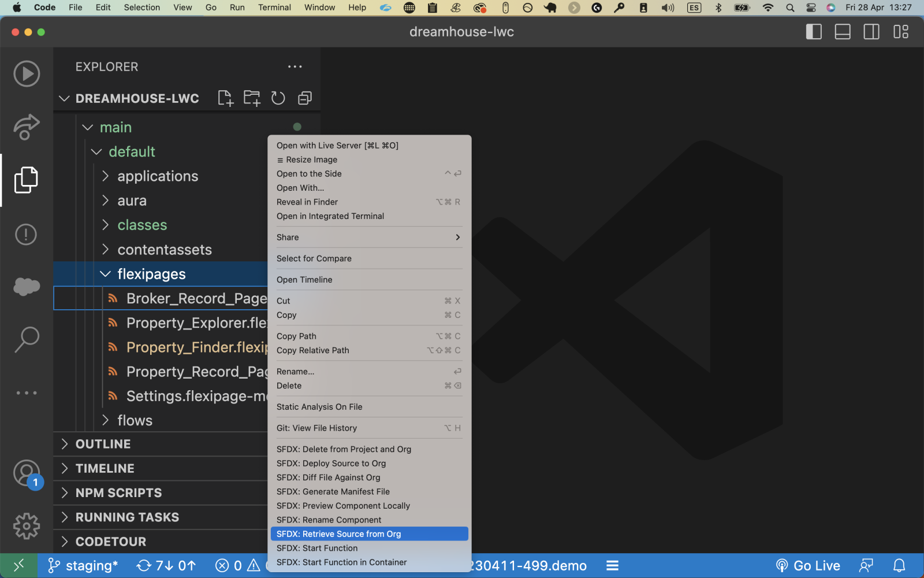Collapse the DREAMHOUSE-LWC section
The width and height of the screenshot is (924, 578).
coord(64,99)
